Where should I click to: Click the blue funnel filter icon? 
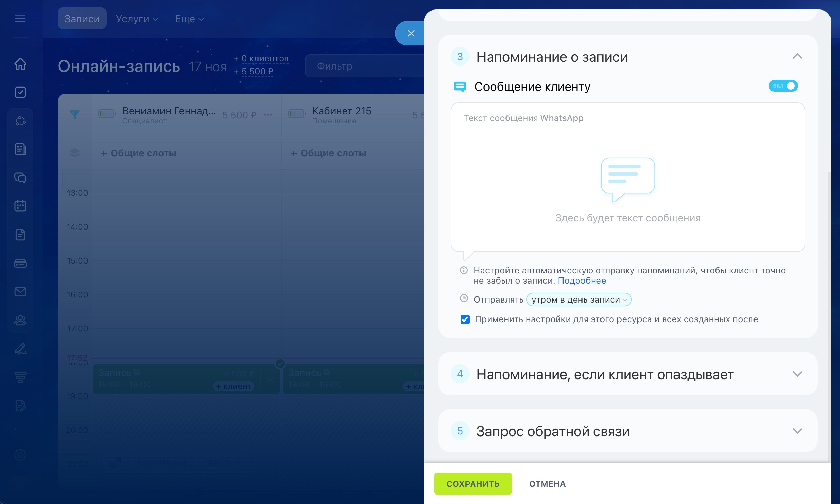[x=75, y=114]
